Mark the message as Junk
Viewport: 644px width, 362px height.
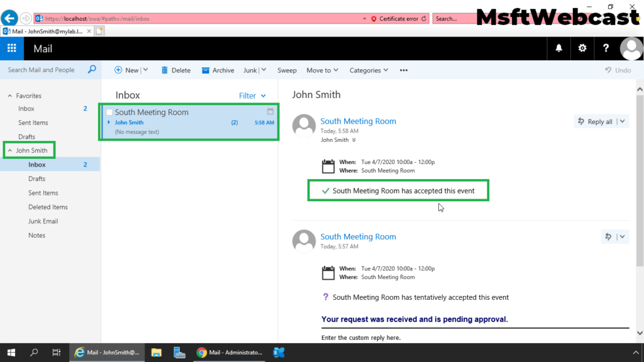(250, 70)
